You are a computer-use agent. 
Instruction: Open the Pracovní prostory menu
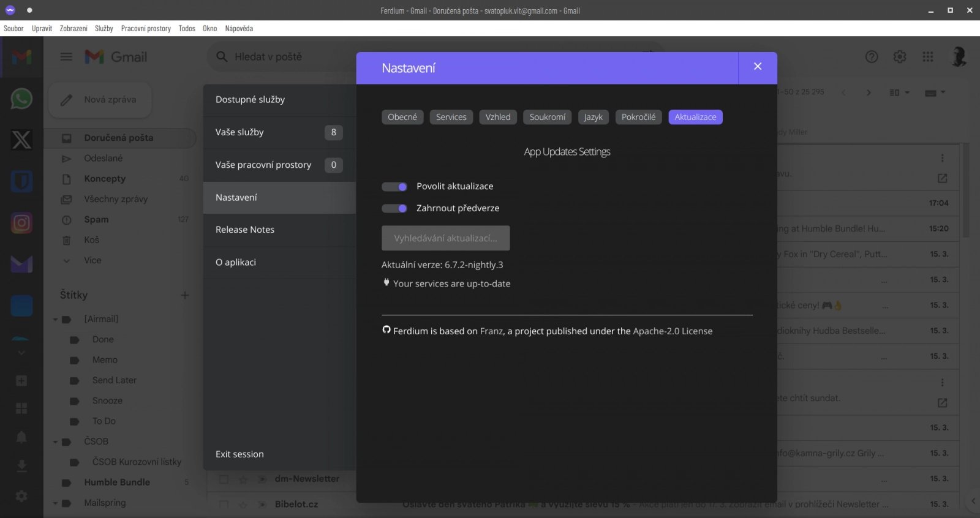click(x=146, y=28)
